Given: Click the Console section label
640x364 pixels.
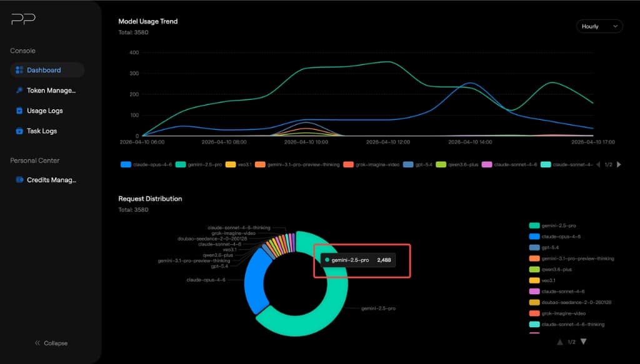Looking at the screenshot, I should tap(23, 51).
